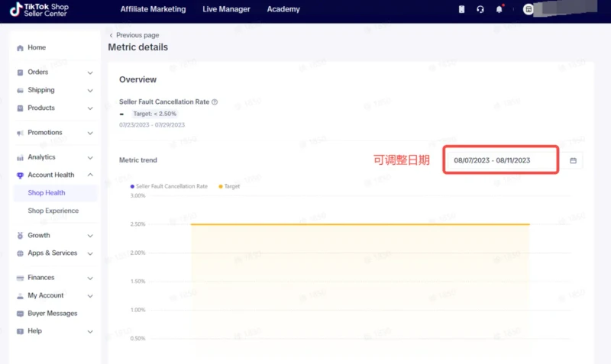
Task: Click the '3.00%' axis label
Action: point(137,196)
